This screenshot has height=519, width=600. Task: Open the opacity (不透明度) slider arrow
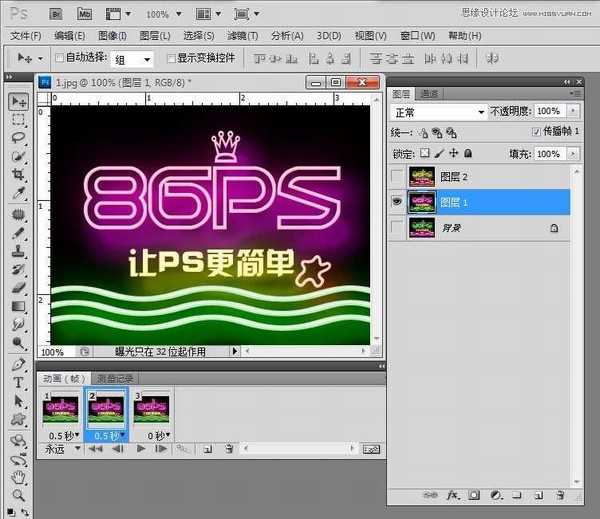coord(573,111)
